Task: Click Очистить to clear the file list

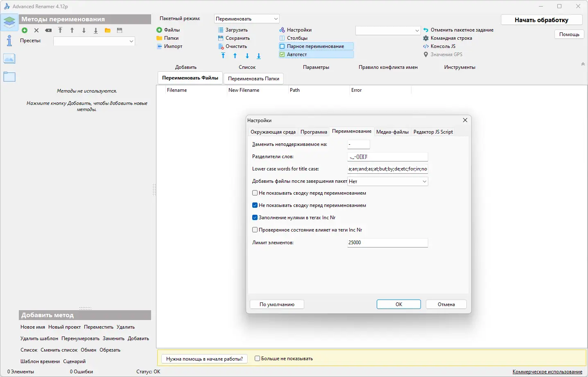Action: [233, 46]
